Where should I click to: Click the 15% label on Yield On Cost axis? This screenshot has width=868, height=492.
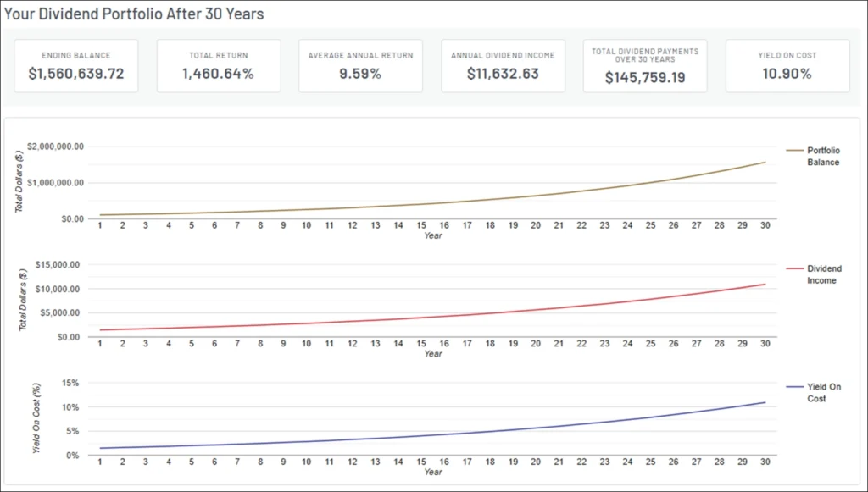71,383
